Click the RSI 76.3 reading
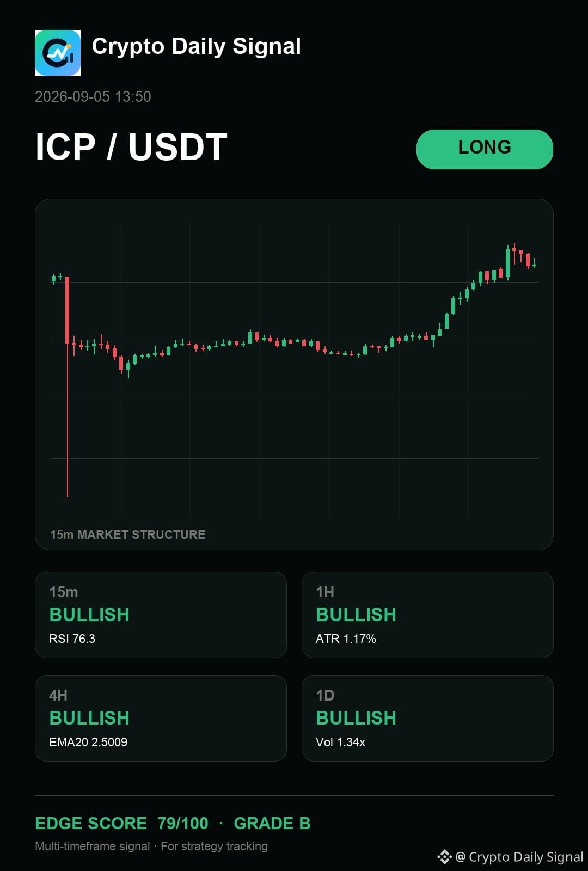The image size is (588, 871). (72, 639)
